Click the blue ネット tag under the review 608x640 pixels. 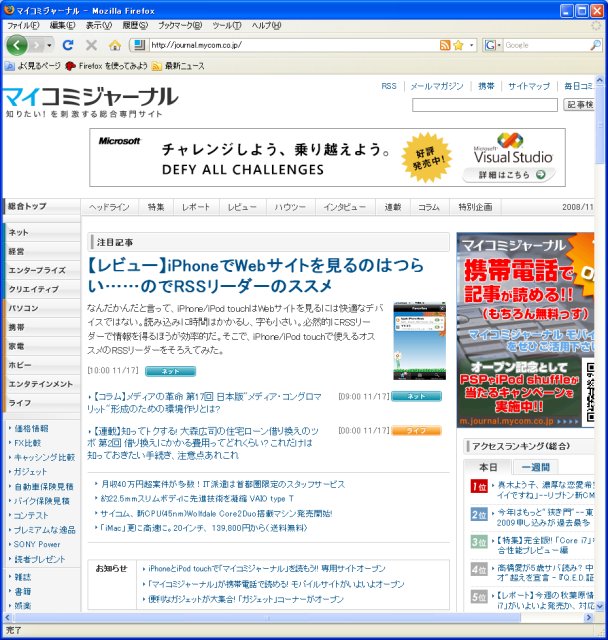coord(171,371)
